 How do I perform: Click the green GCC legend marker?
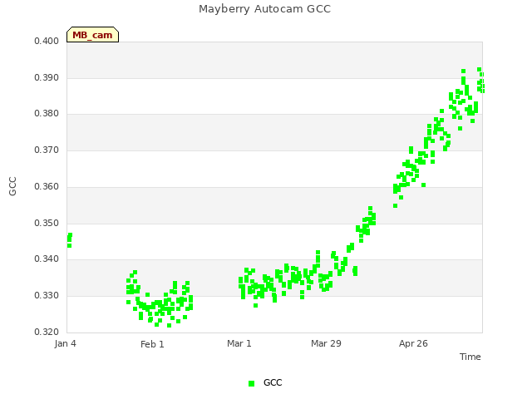point(251,383)
